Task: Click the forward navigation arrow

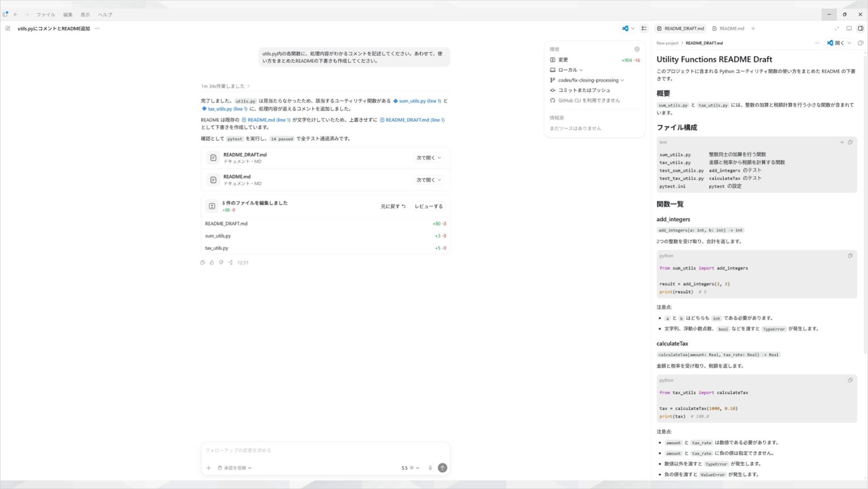Action: [27, 14]
